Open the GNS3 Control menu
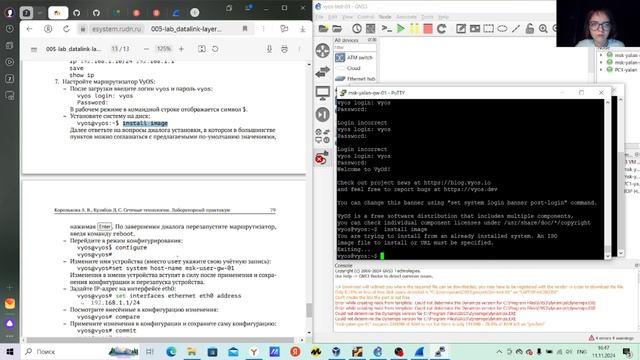 [365, 17]
